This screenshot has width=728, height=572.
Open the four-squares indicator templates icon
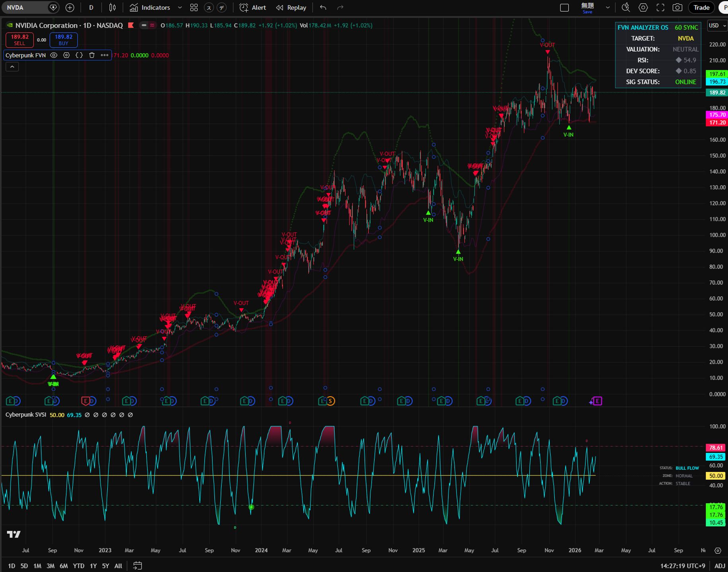(194, 8)
